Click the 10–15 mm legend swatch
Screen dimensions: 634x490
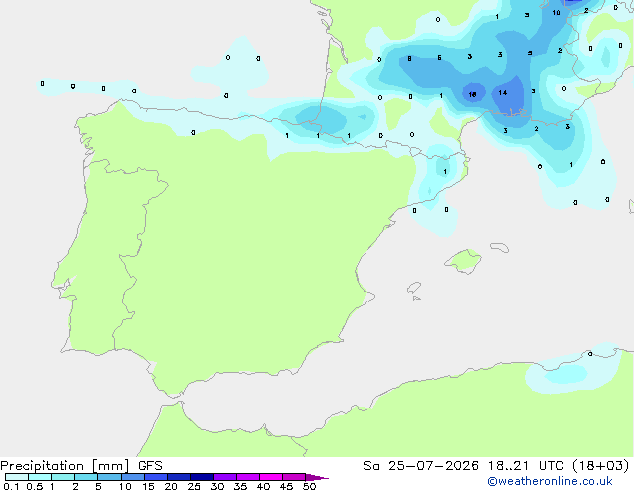(132, 477)
